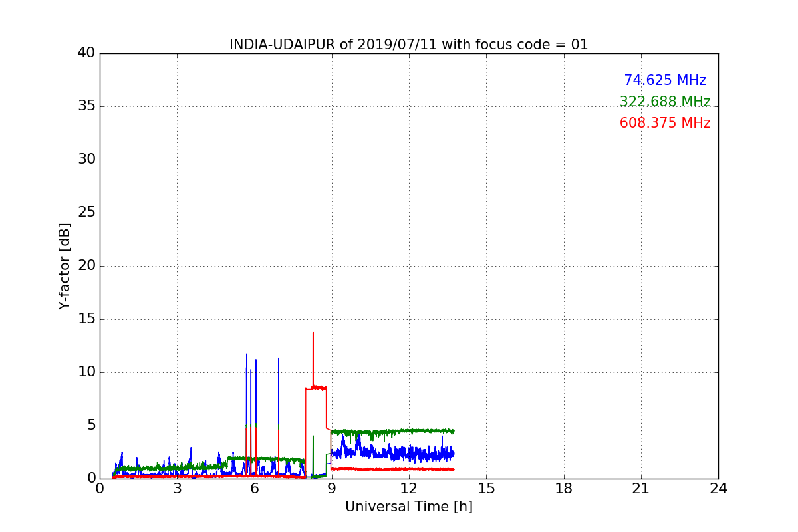Click y-axis tick label 30
This screenshot has height=532, width=798.
coord(86,160)
